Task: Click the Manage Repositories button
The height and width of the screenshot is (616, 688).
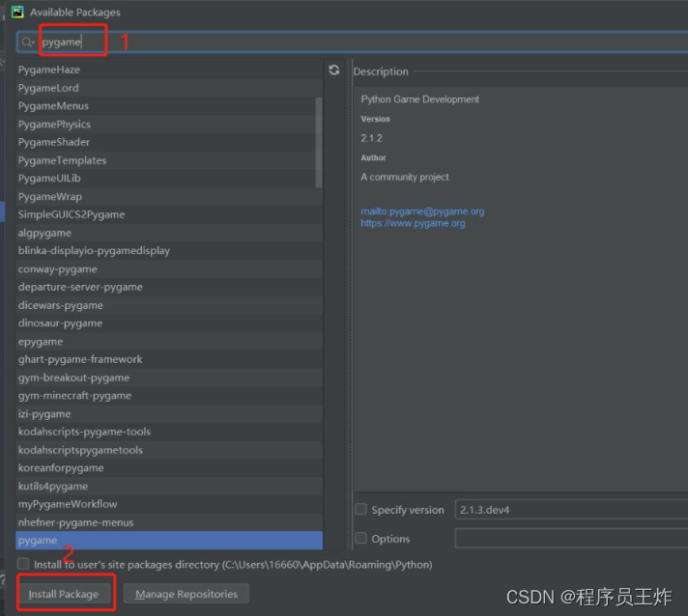Action: (x=186, y=594)
